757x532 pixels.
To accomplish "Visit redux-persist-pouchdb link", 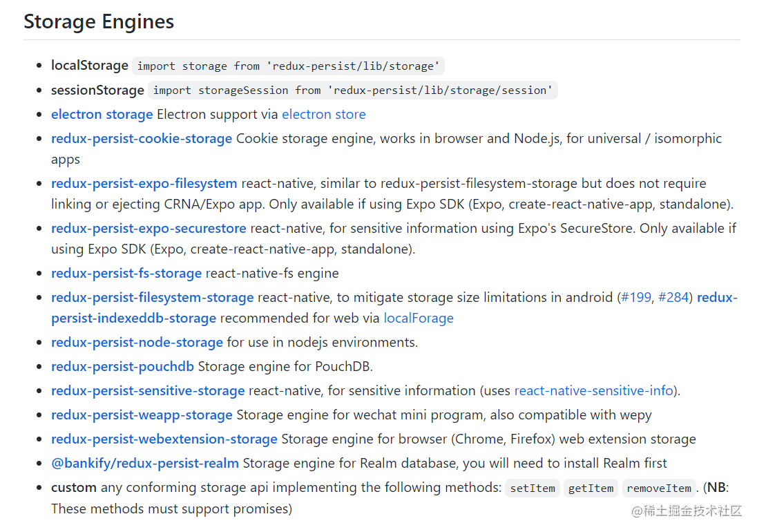I will click(x=123, y=366).
